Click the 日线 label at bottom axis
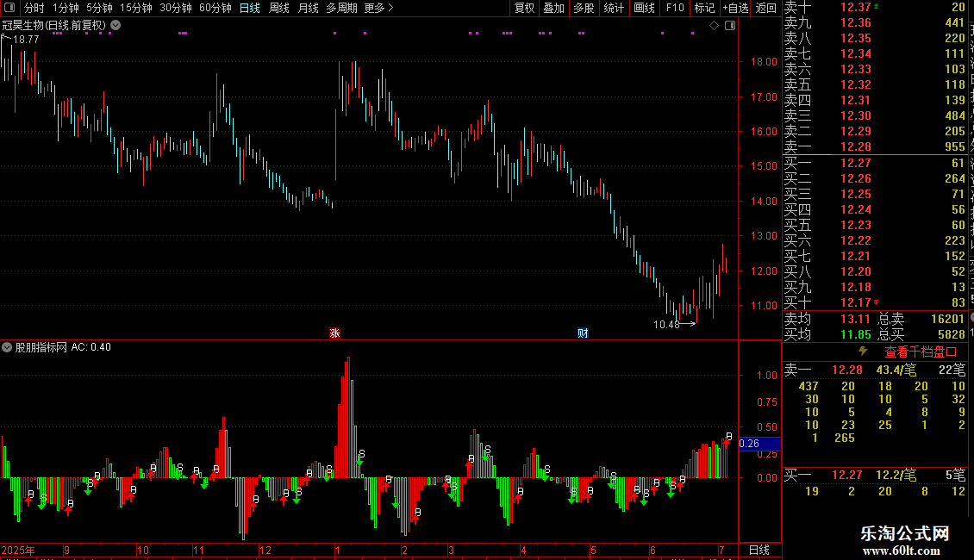974x560 pixels. (759, 550)
